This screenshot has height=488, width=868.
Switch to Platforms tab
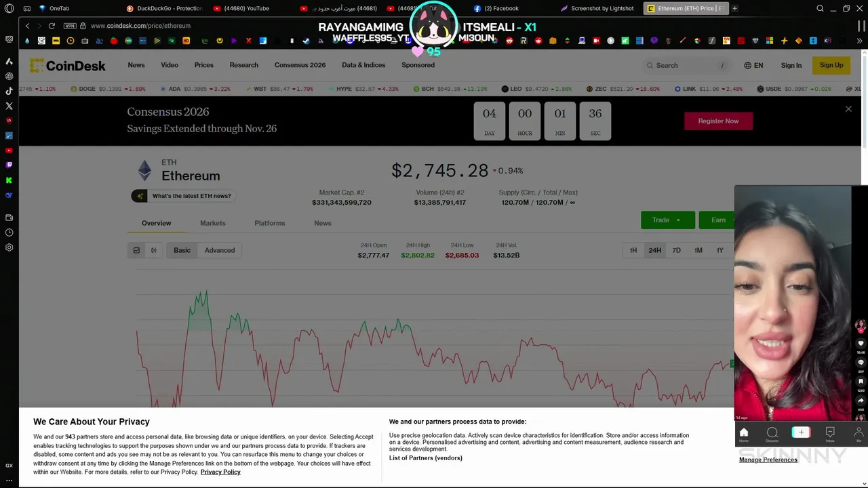coord(269,223)
